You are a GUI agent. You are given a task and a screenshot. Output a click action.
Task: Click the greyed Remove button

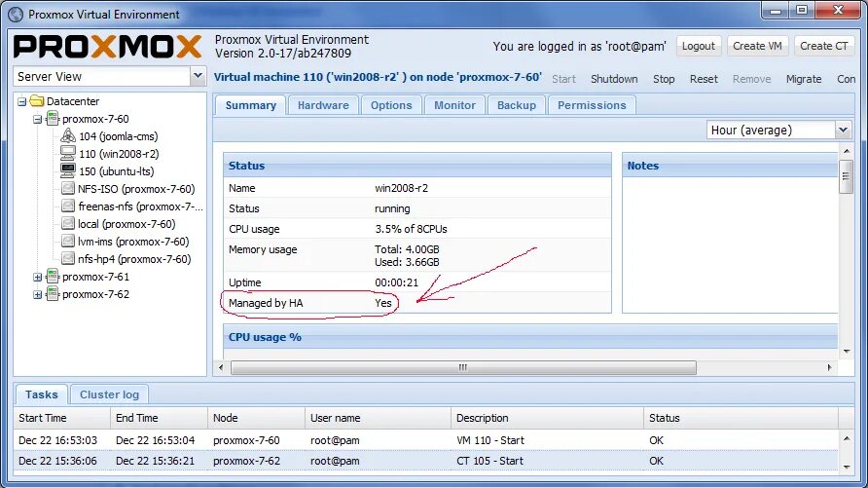[x=752, y=79]
